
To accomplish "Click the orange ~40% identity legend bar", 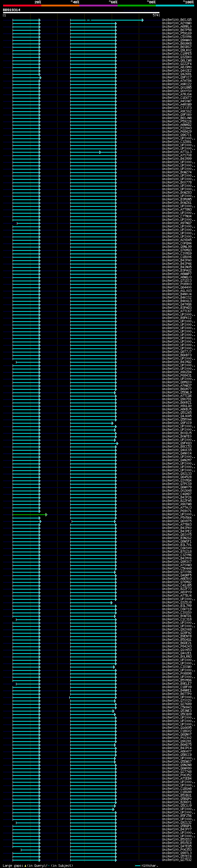I will tap(60, 6).
